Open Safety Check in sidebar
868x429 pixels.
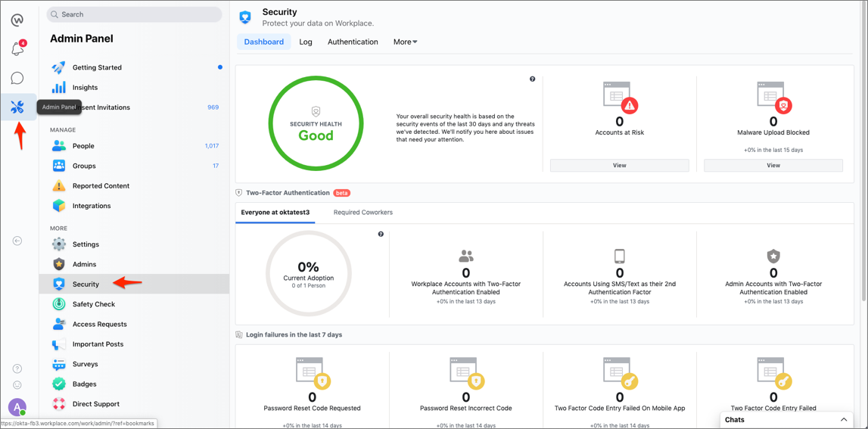[94, 304]
